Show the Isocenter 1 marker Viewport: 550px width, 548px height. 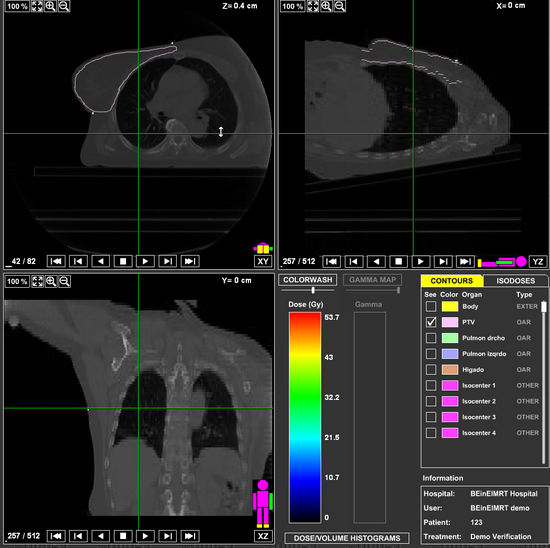click(431, 385)
